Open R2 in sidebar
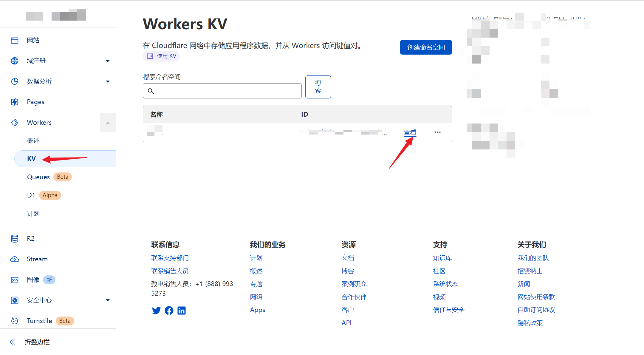The image size is (644, 355). tap(31, 239)
